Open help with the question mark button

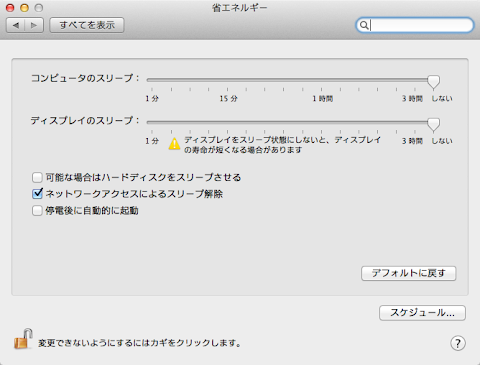point(458,343)
